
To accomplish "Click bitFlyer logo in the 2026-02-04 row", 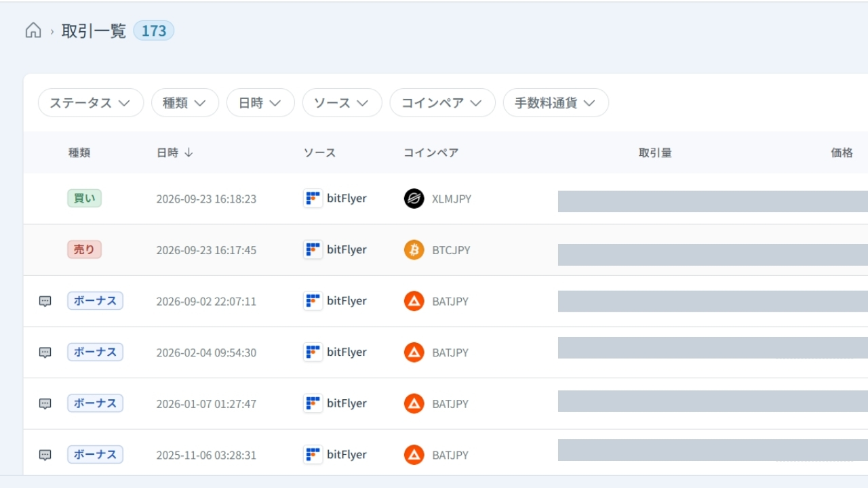I will pyautogui.click(x=313, y=352).
